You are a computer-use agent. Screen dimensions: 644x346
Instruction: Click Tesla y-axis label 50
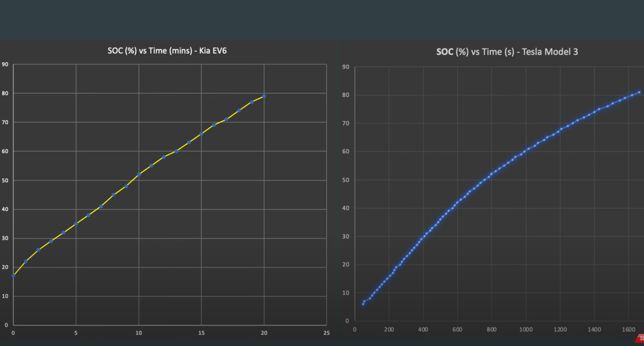(x=346, y=180)
